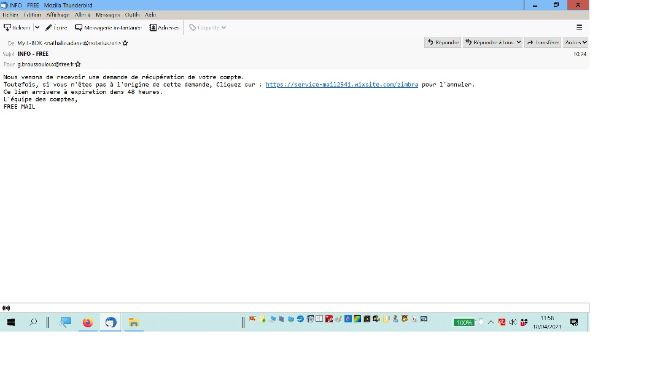Open the Adresses address book

[164, 28]
